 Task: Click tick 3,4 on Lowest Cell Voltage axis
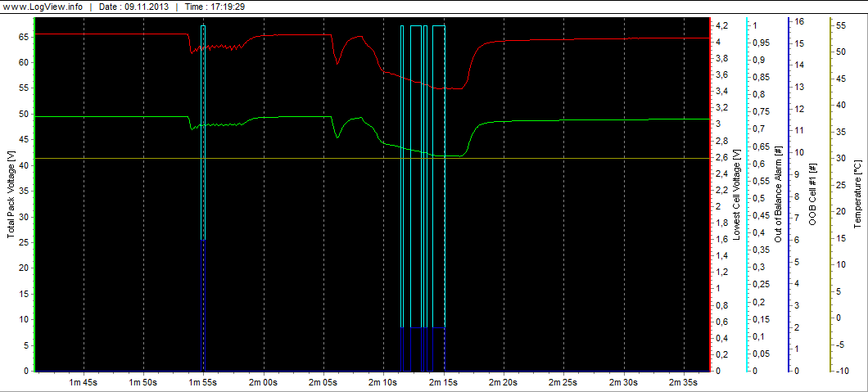point(721,91)
